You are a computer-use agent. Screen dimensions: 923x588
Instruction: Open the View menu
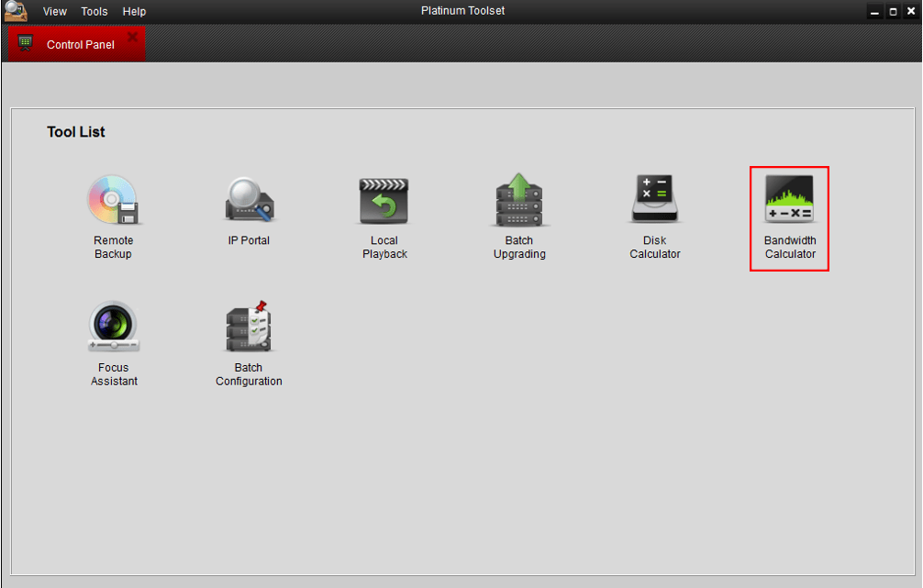tap(54, 11)
